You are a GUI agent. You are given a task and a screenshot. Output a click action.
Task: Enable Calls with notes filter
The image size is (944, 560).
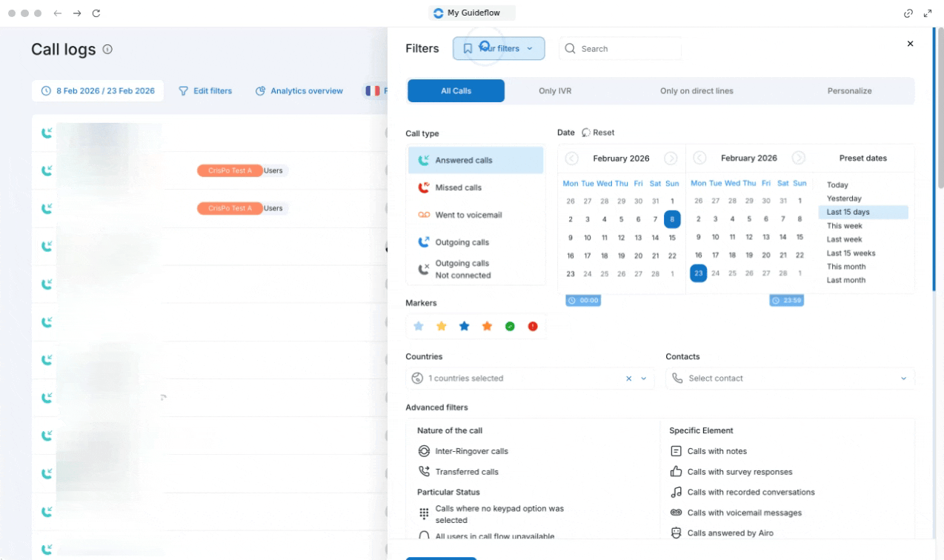pyautogui.click(x=717, y=451)
